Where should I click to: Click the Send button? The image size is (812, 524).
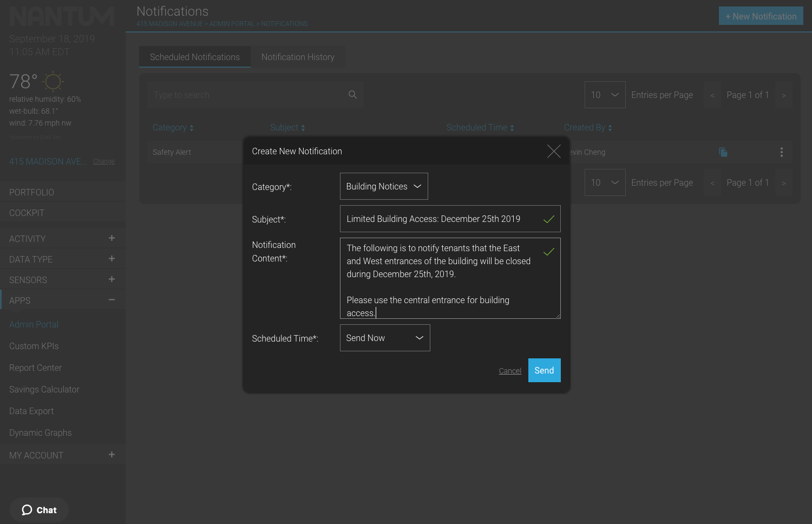(544, 370)
